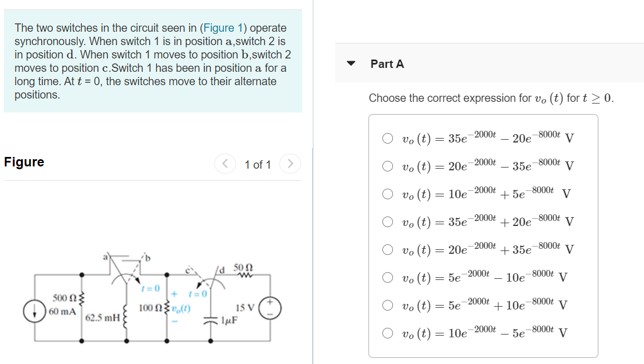Viewport: 644px width, 364px height.
Task: Click the Part A header label
Action: (387, 64)
